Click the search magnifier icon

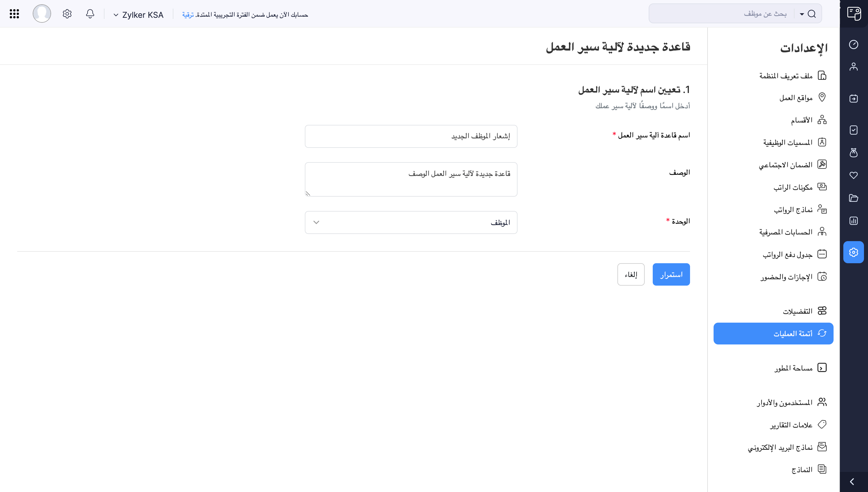(x=811, y=14)
